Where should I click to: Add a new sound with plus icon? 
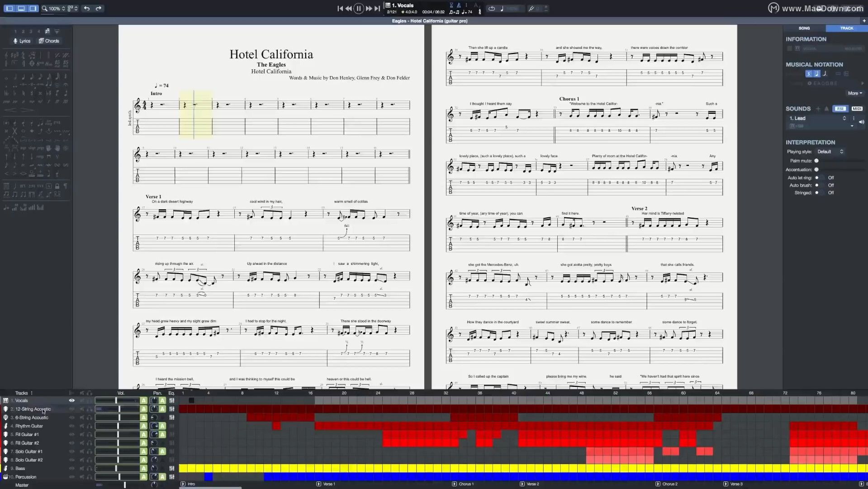pyautogui.click(x=818, y=109)
